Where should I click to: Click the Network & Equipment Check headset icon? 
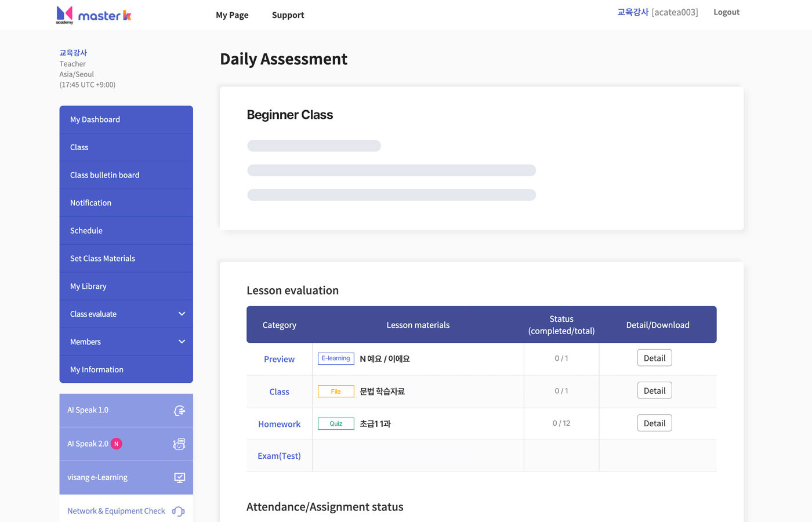(x=178, y=512)
